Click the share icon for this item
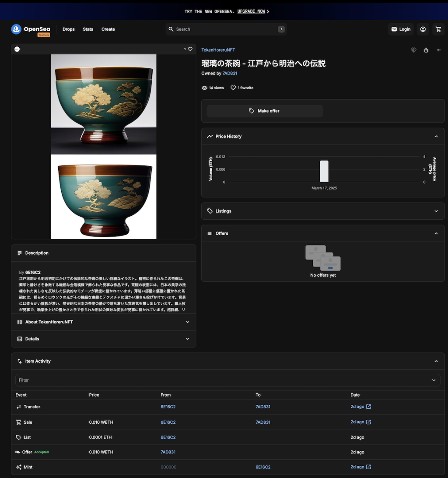 pyautogui.click(x=426, y=50)
